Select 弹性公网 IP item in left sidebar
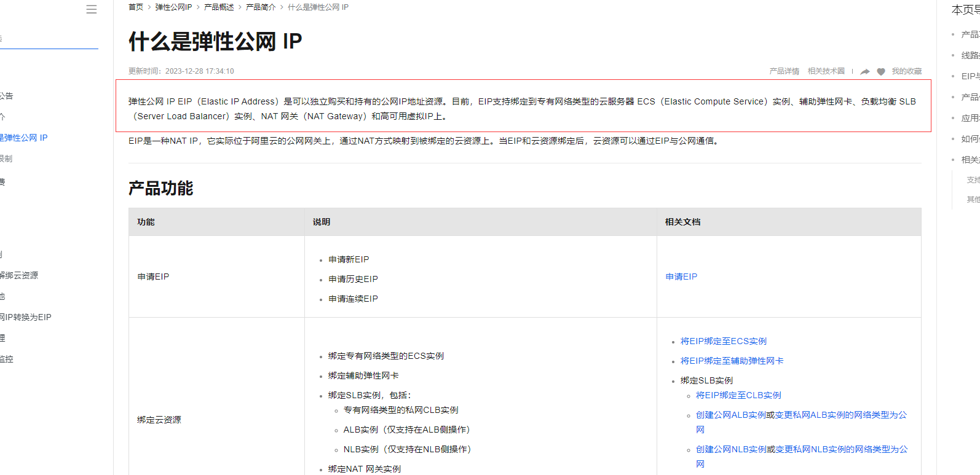Image resolution: width=980 pixels, height=475 pixels. pyautogui.click(x=24, y=138)
